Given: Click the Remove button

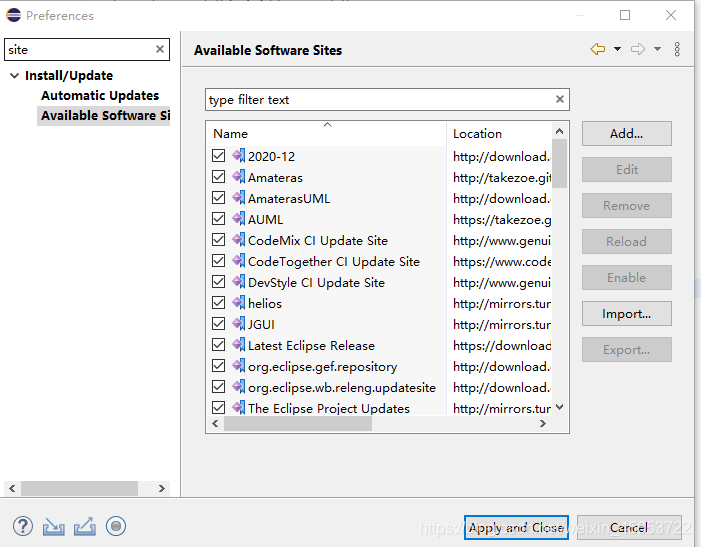Looking at the screenshot, I should 626,206.
